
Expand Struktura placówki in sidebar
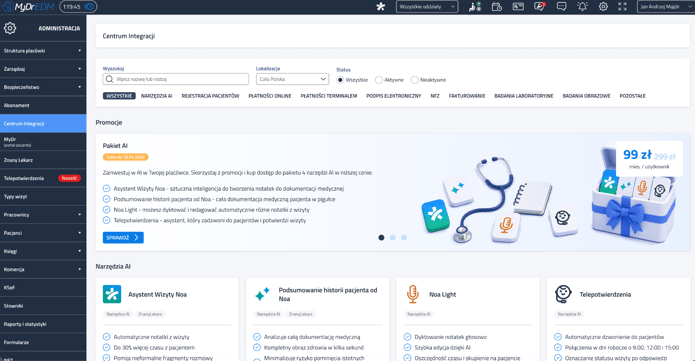tap(43, 51)
